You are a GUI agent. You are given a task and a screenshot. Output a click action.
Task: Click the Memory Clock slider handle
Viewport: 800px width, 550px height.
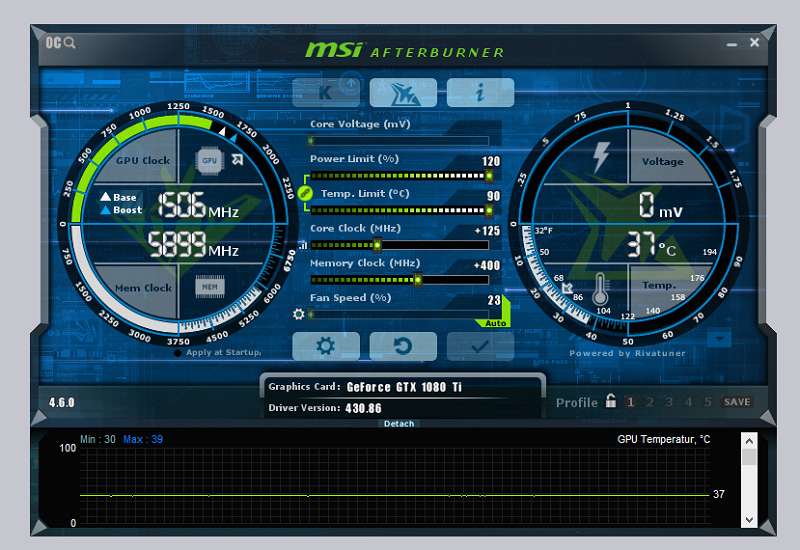pyautogui.click(x=418, y=280)
